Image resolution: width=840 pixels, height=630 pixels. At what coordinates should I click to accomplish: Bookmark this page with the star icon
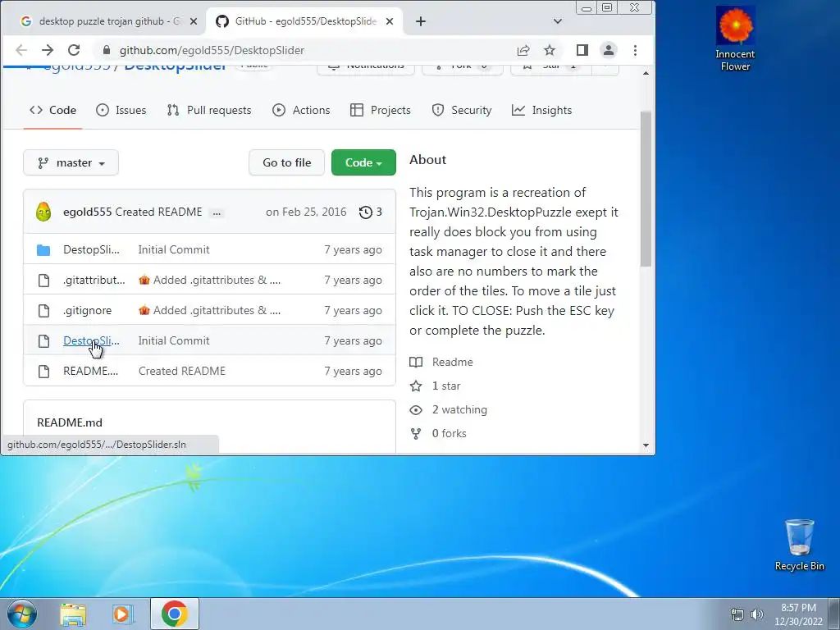click(x=550, y=50)
